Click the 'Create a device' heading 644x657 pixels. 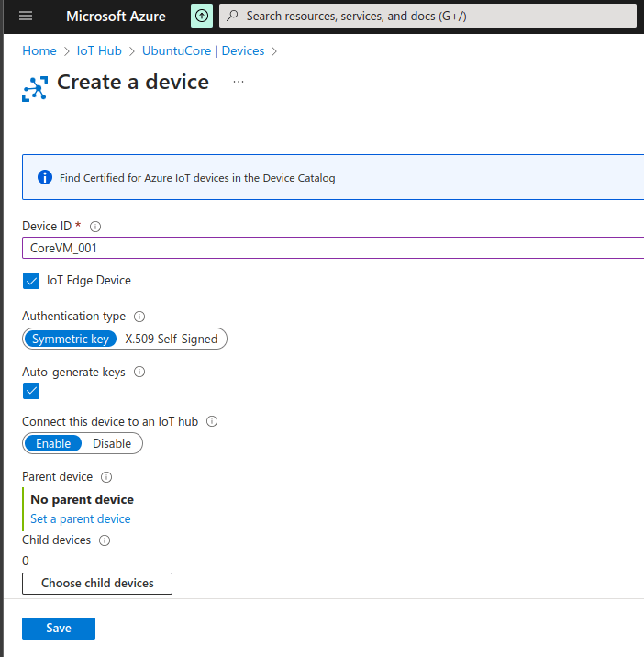pos(133,82)
